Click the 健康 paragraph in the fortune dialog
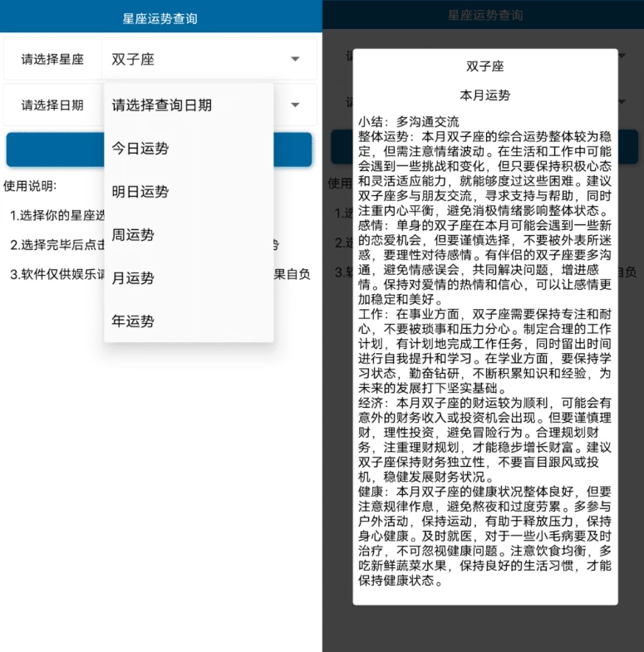This screenshot has height=652, width=644. click(485, 536)
